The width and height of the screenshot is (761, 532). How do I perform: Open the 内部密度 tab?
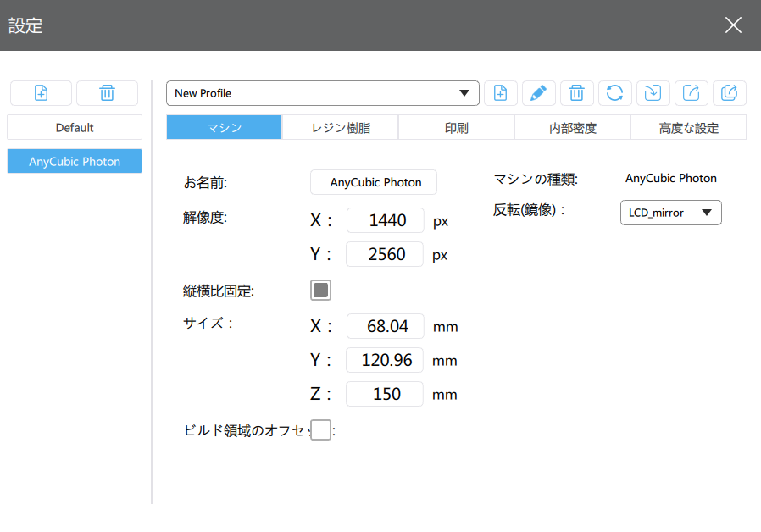click(x=573, y=128)
